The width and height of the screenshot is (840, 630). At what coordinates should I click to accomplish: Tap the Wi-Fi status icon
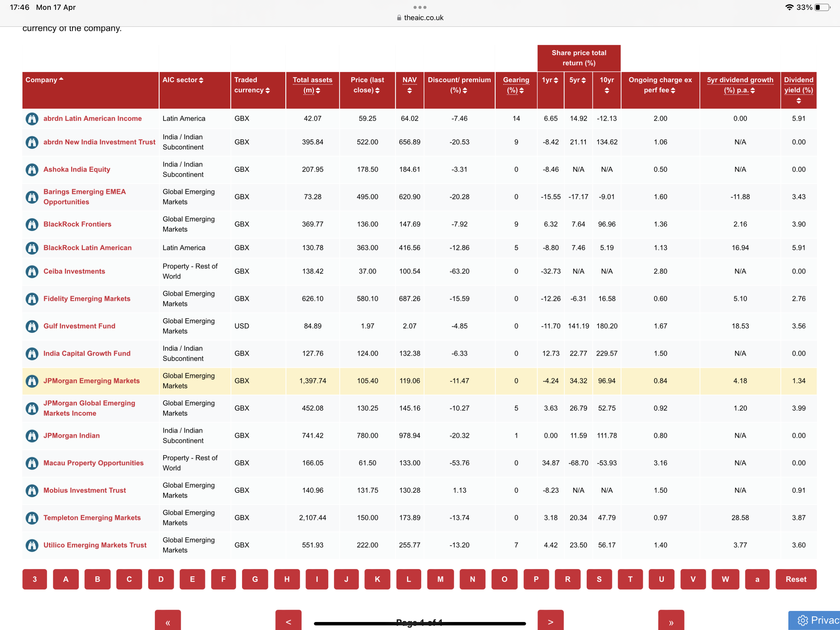pyautogui.click(x=789, y=7)
